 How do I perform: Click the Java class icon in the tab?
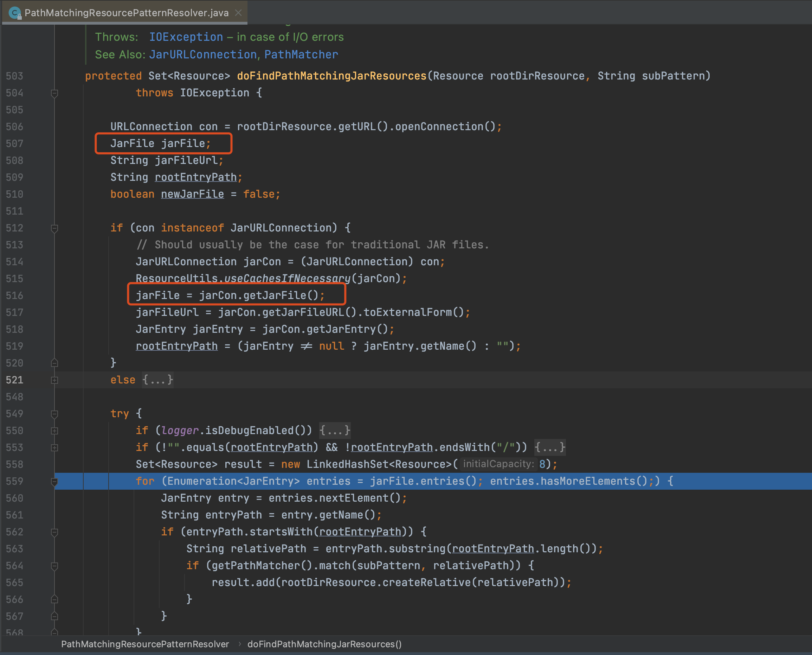pos(14,13)
